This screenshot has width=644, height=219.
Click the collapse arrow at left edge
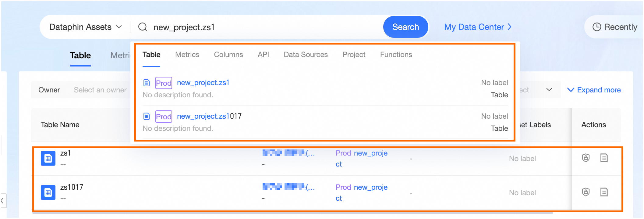tap(3, 200)
